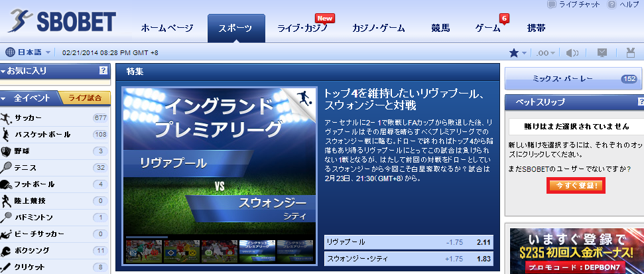This screenshot has width=644, height=274.
Task: Click the athletics runner icon
Action: pyautogui.click(x=6, y=201)
